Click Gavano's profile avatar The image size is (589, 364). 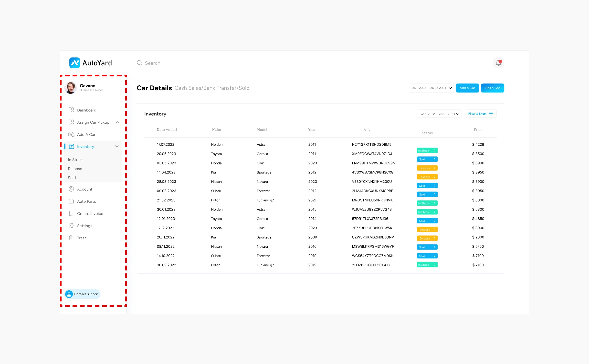click(71, 88)
